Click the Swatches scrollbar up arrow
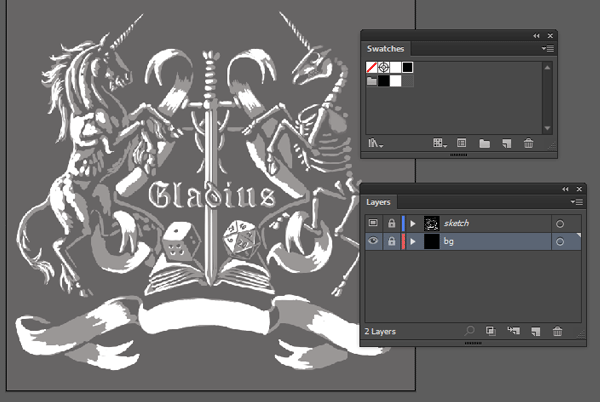Viewport: 600px width, 402px height. 547,68
